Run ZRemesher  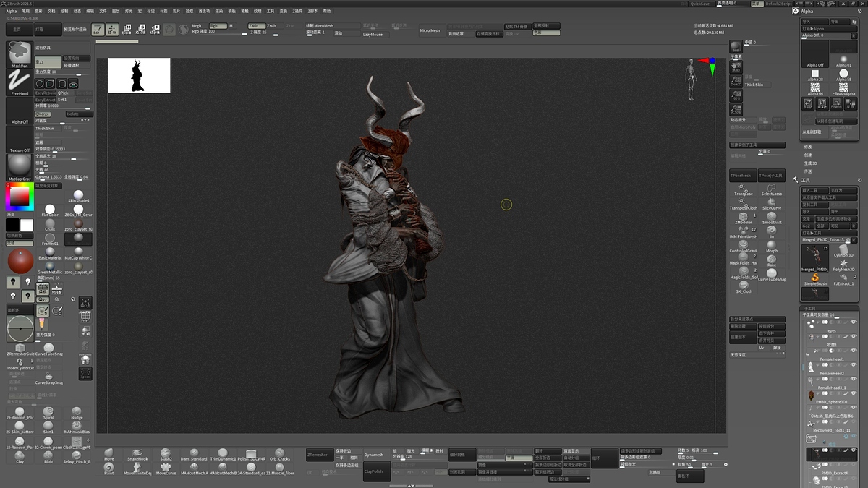319,455
